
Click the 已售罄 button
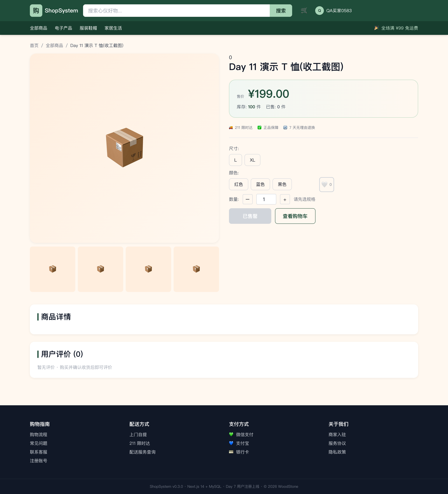[x=250, y=216]
